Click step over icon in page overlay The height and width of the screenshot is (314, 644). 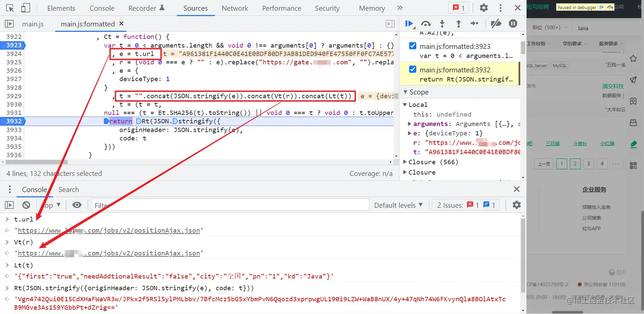[610, 7]
